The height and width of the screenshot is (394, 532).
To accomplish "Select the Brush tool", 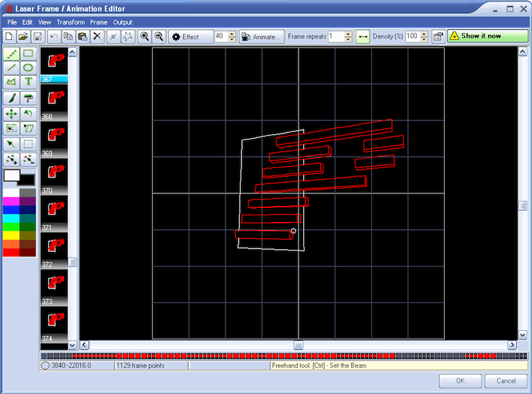I will point(12,96).
